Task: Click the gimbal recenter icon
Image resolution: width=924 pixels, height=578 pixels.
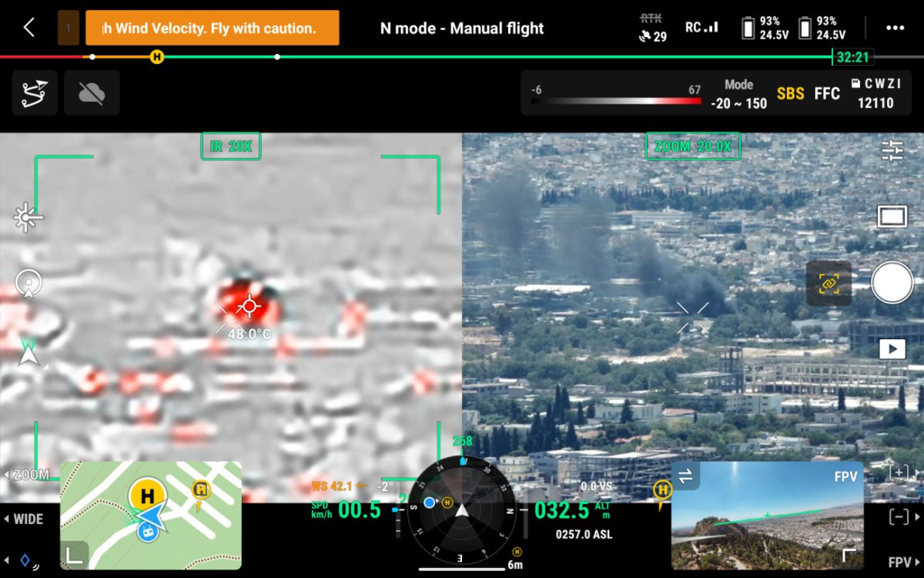Action: [28, 283]
